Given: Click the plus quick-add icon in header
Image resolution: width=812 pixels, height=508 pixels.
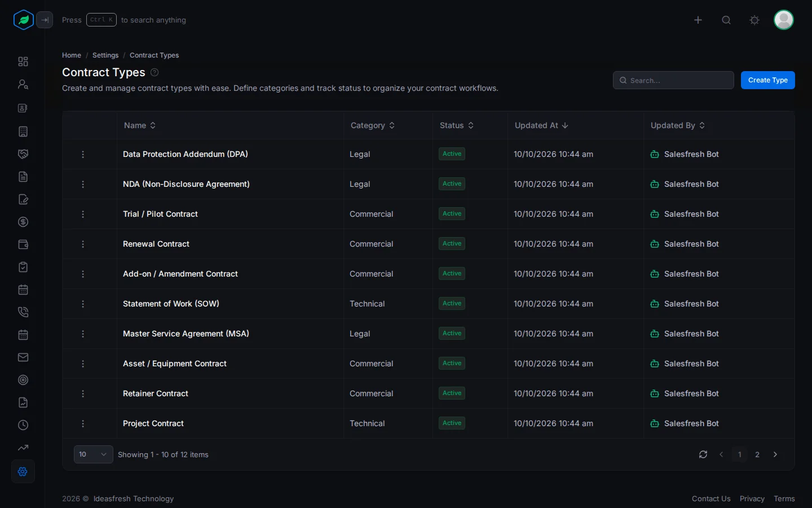Looking at the screenshot, I should [x=698, y=20].
